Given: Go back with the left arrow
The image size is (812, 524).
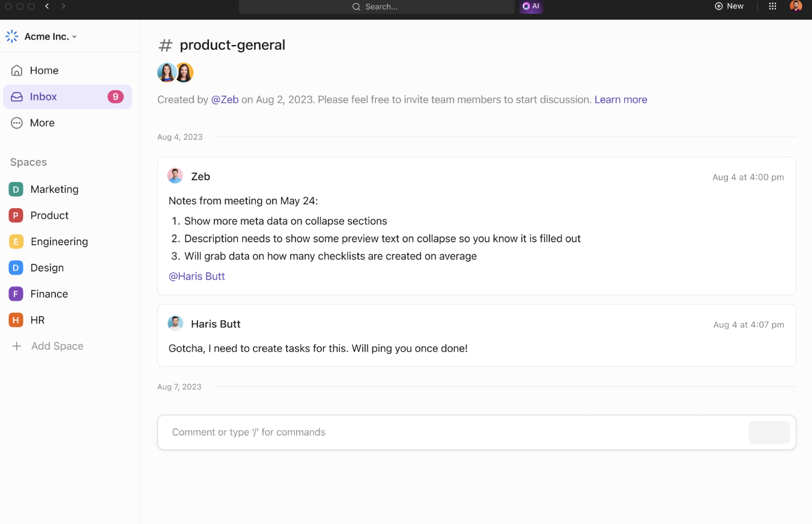Looking at the screenshot, I should [47, 6].
